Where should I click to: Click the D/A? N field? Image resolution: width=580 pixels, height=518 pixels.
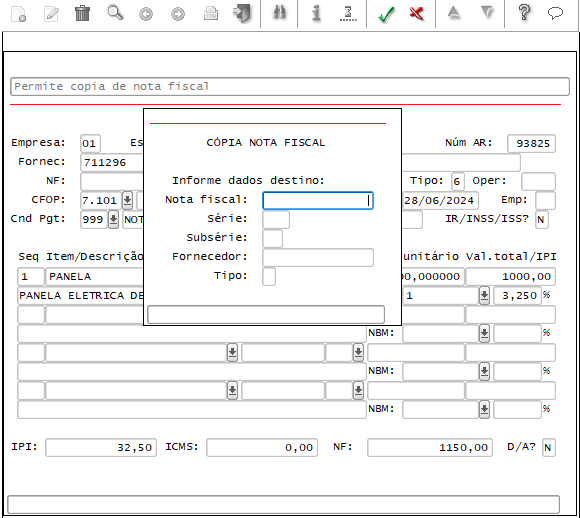(549, 447)
